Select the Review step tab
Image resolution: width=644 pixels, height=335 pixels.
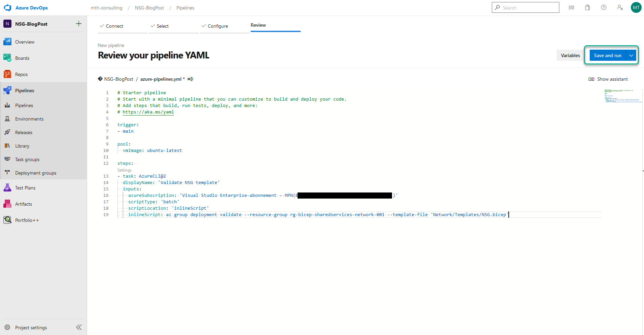276,25
